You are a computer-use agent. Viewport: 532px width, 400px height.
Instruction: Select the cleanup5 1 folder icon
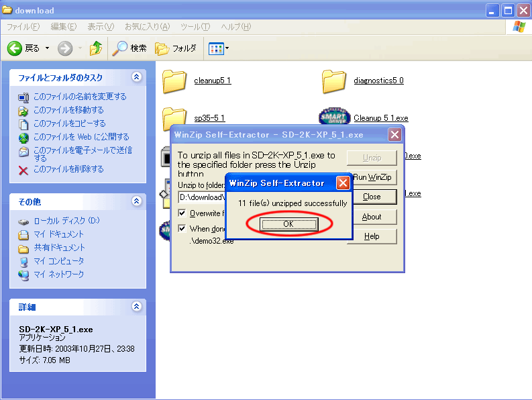[x=174, y=81]
